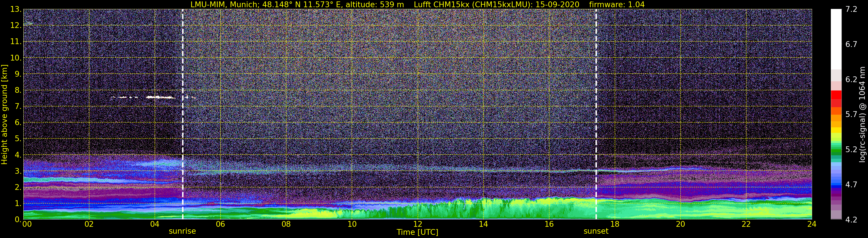Click the white cloud streak near 7.5 km
The height and width of the screenshot is (238, 868).
[x=160, y=97]
